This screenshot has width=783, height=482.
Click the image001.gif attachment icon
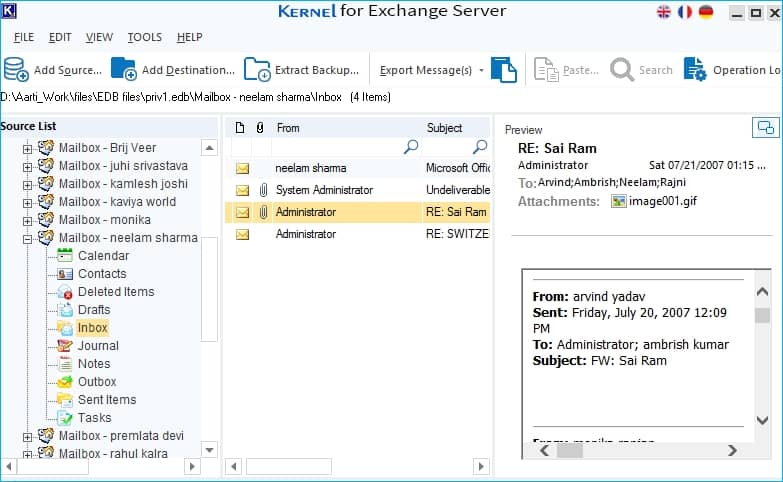coord(619,201)
